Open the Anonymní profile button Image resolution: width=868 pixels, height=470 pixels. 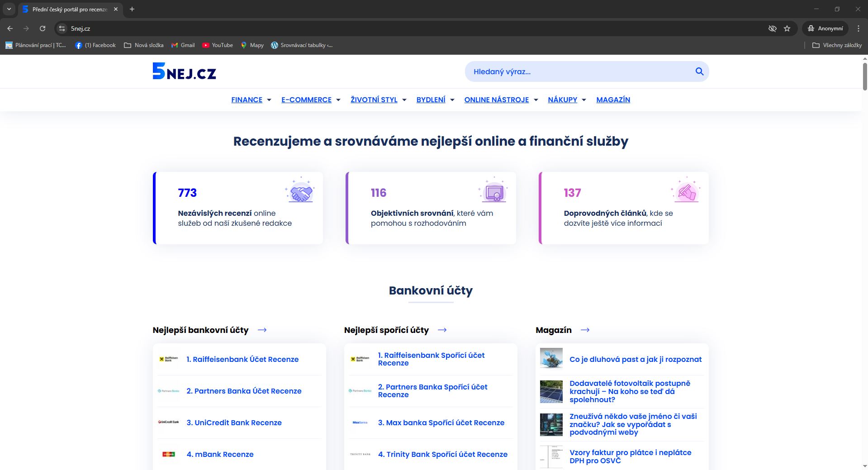[825, 28]
